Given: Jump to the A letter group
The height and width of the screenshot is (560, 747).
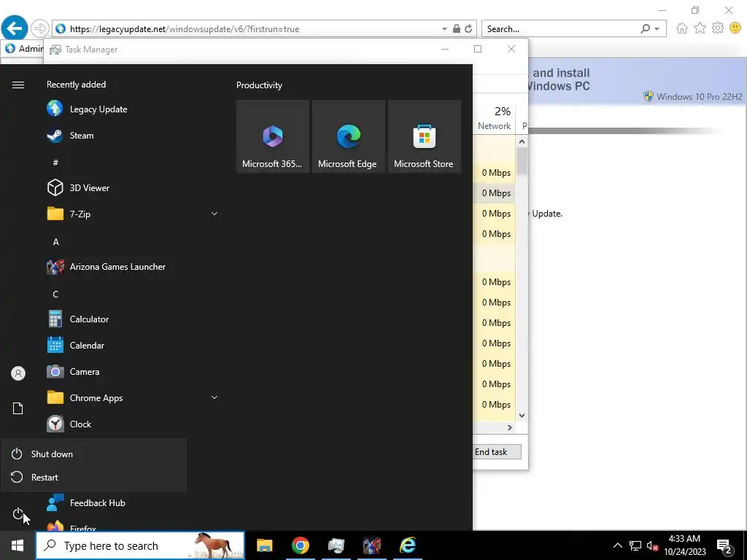Looking at the screenshot, I should tap(55, 242).
